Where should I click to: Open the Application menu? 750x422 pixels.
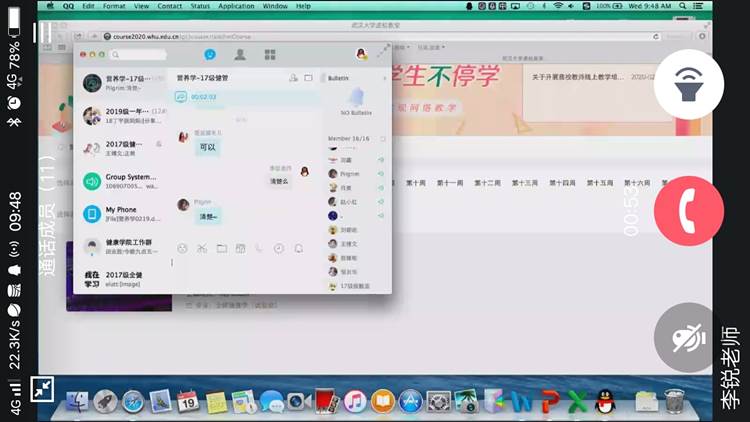(x=236, y=6)
